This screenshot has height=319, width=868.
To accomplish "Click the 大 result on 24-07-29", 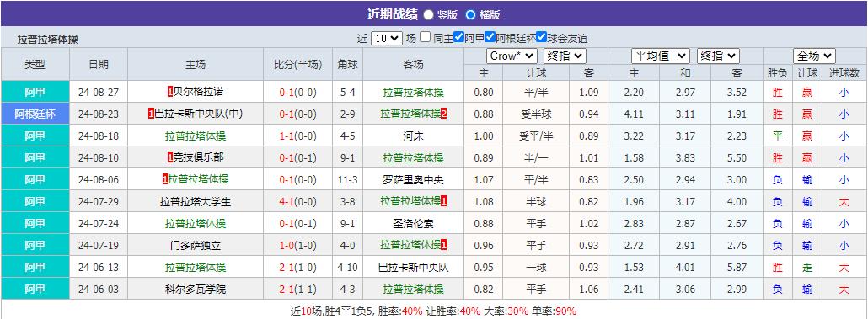I will tap(844, 202).
